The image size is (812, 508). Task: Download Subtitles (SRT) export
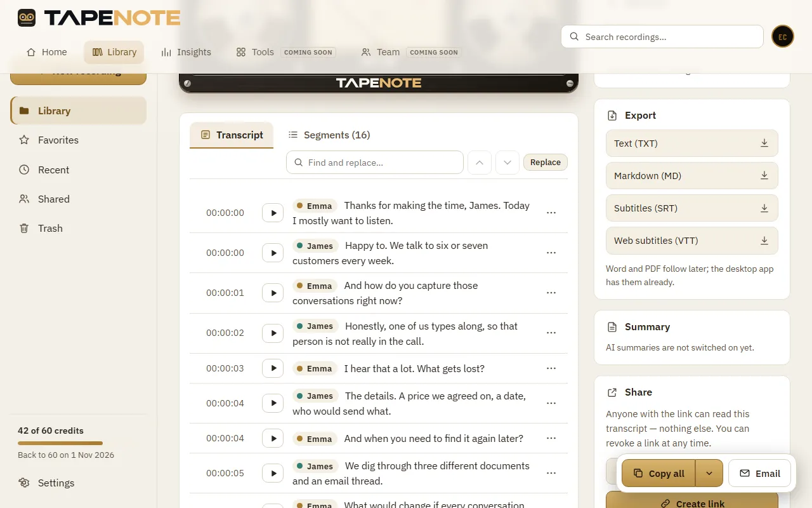pos(691,208)
